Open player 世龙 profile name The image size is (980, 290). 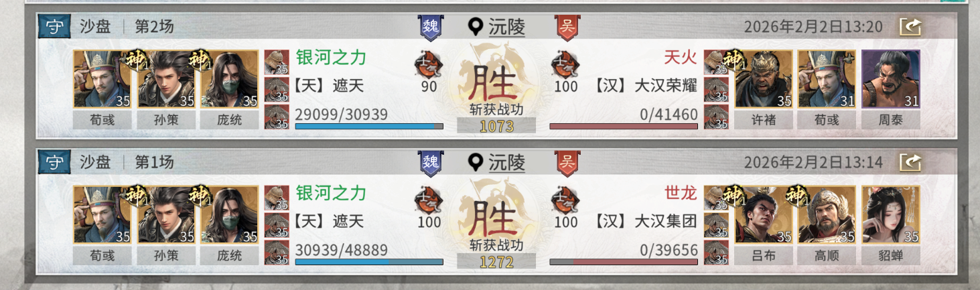tap(681, 192)
